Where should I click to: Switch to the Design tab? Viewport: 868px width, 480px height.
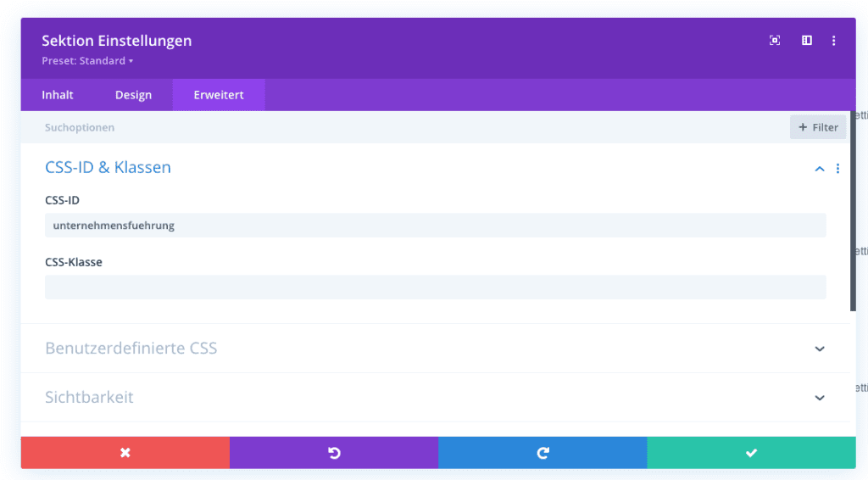(x=133, y=95)
